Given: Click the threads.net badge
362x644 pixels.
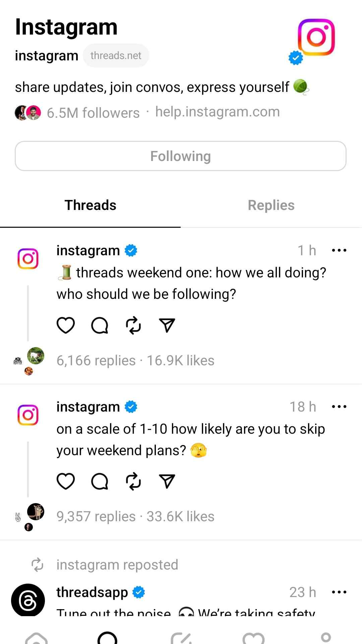Looking at the screenshot, I should [116, 55].
